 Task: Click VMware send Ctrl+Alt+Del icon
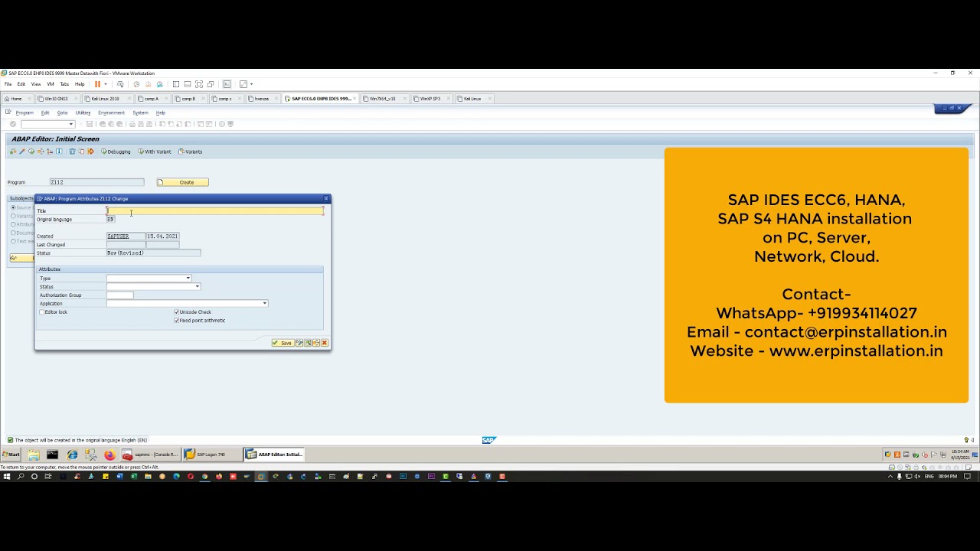pos(120,84)
